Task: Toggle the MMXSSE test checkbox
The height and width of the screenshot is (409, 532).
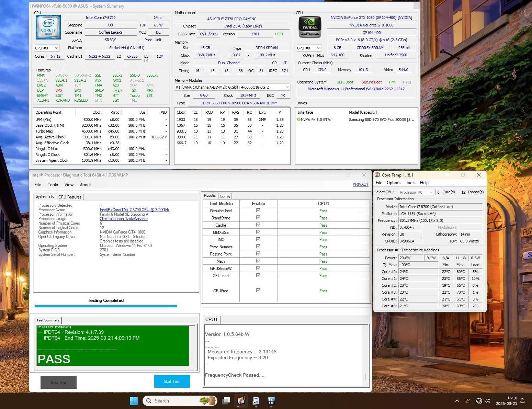Action: (258, 232)
